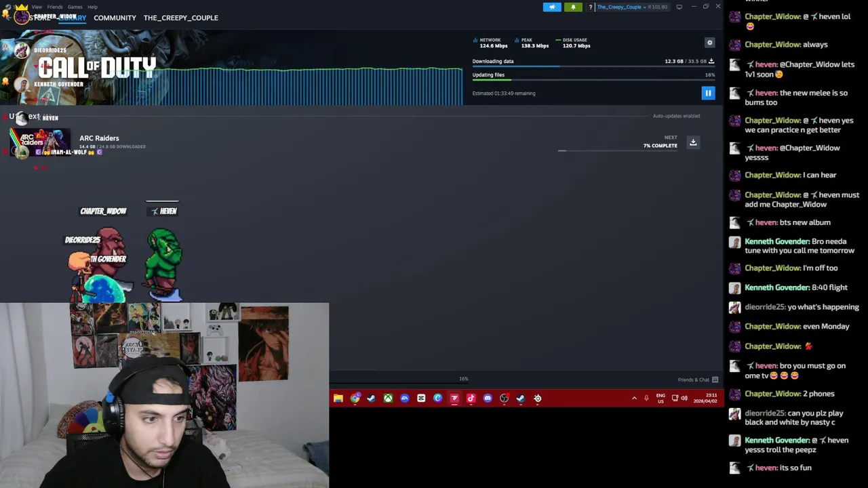Click the Downloading data progress bar
Image resolution: width=868 pixels, height=488 pixels.
(x=593, y=66)
